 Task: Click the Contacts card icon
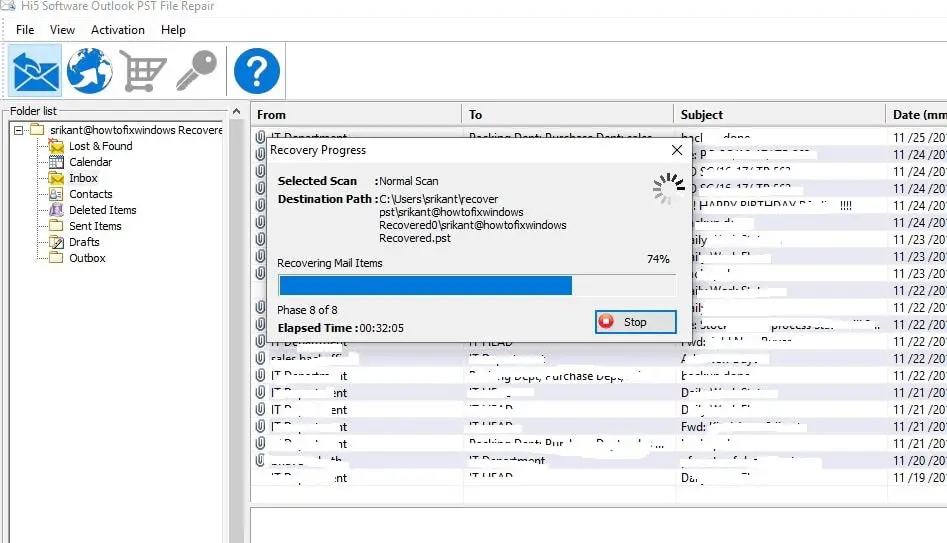coord(56,194)
